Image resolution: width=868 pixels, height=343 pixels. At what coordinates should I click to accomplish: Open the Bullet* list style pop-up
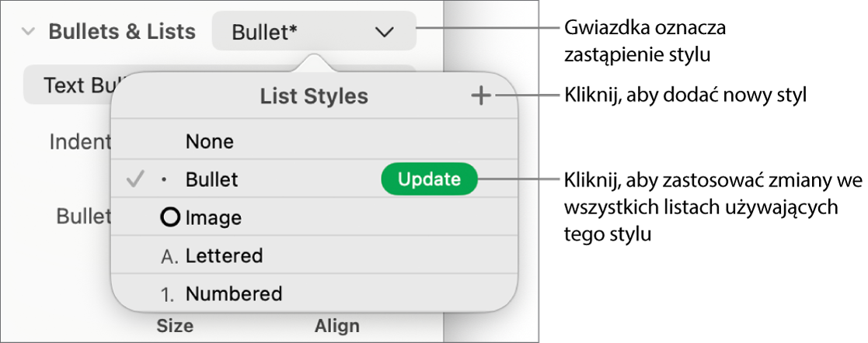click(x=313, y=32)
